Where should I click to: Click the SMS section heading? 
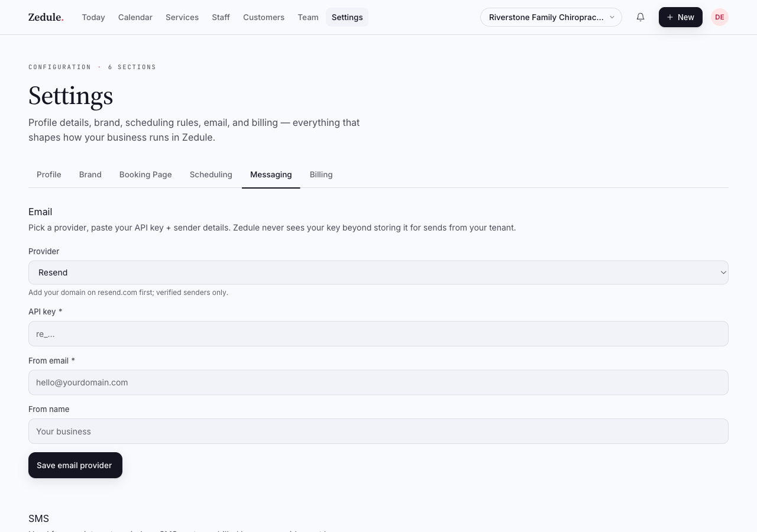(x=38, y=518)
